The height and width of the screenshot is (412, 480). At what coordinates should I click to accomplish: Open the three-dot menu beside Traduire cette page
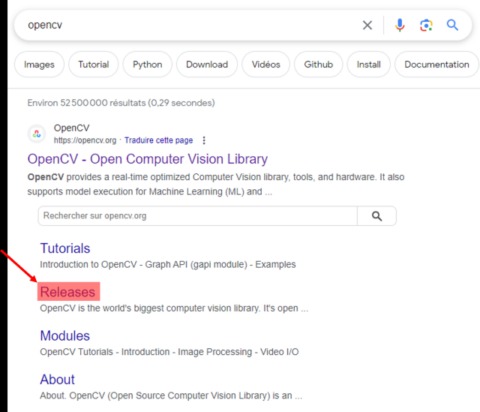(204, 140)
